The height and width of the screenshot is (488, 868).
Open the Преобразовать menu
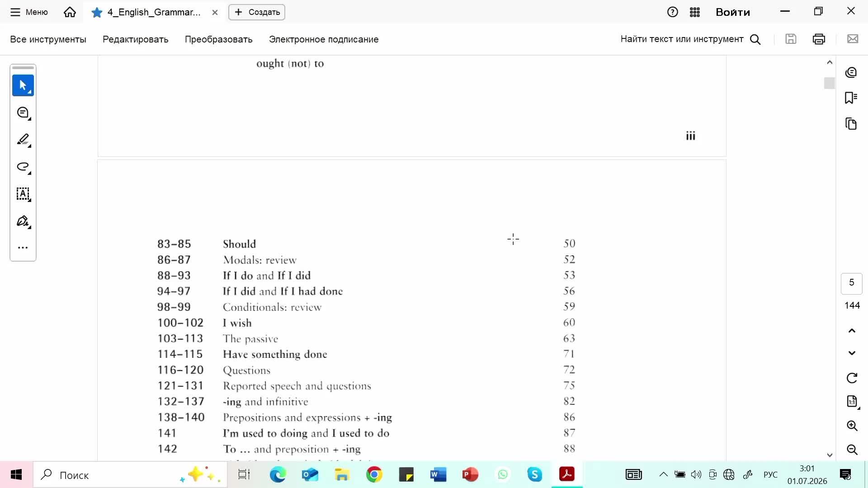tap(219, 39)
